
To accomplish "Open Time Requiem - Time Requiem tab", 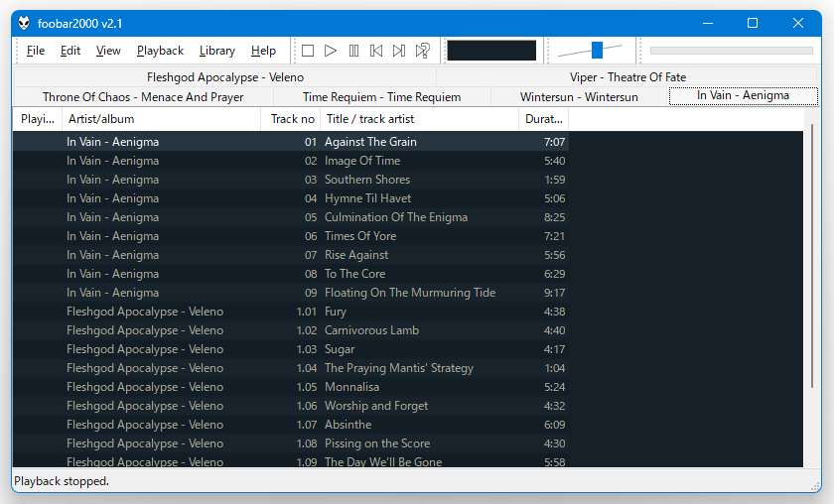I will (x=382, y=97).
